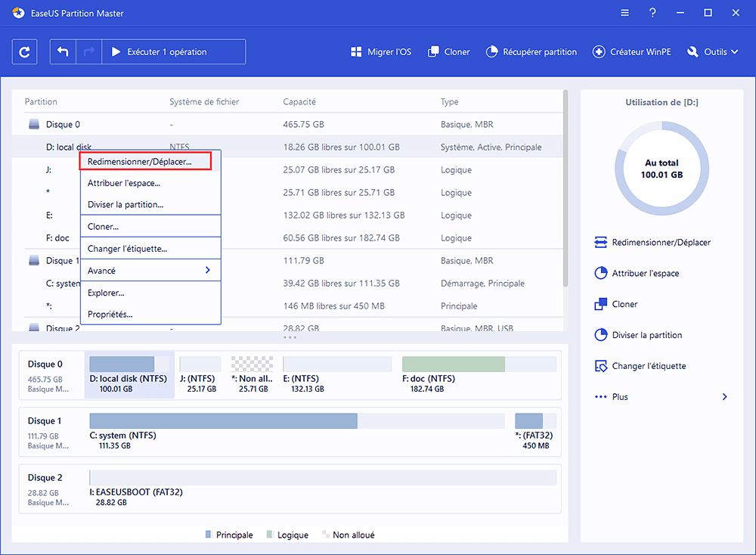The width and height of the screenshot is (756, 555).
Task: Click the undo arrow button
Action: point(63,52)
